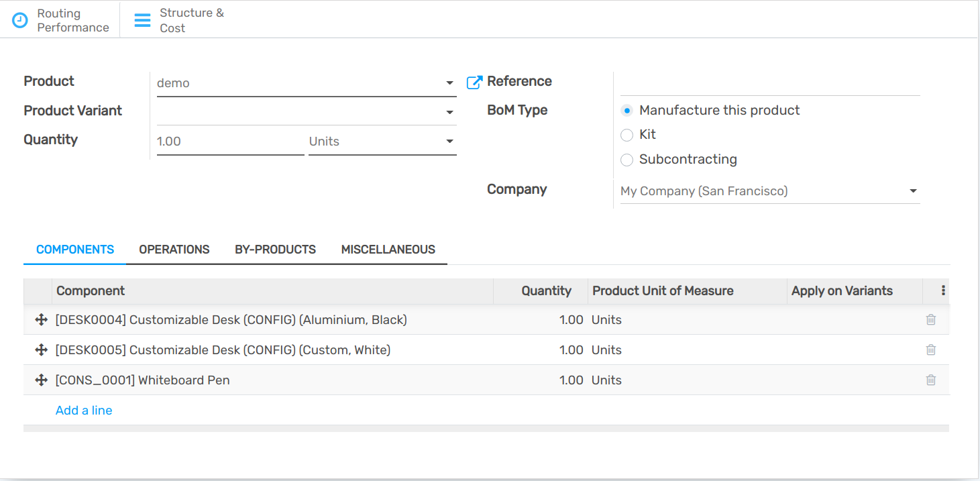
Task: Remove the Whiteboard Pen component line
Action: [x=930, y=380]
